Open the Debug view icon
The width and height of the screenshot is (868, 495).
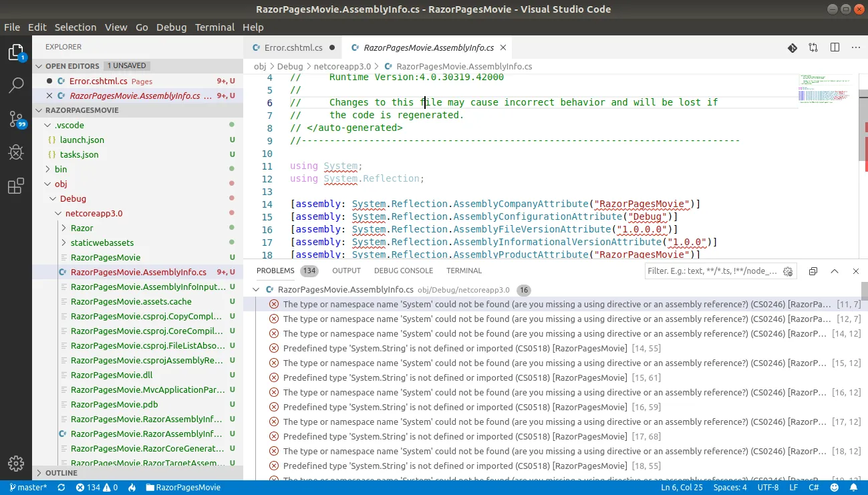pyautogui.click(x=16, y=153)
